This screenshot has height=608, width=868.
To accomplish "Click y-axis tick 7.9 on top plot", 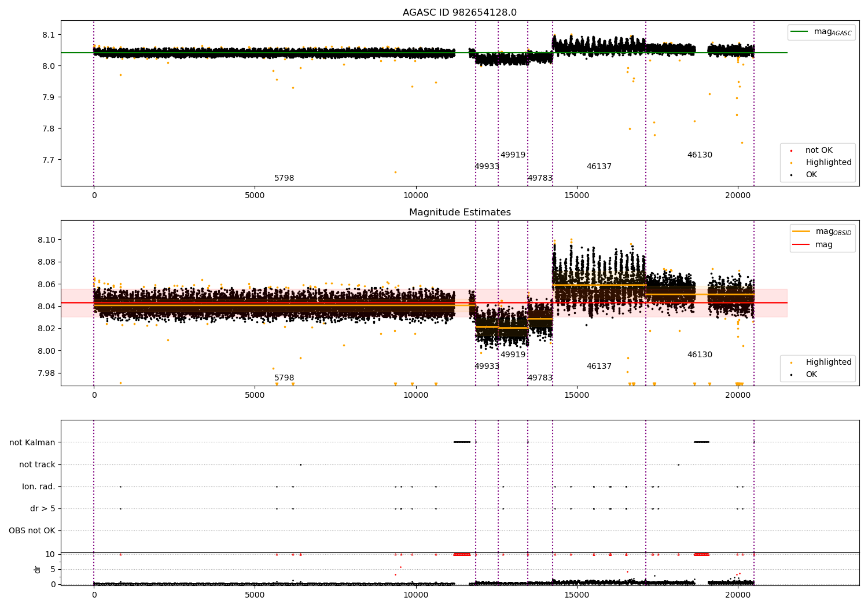I will (49, 97).
